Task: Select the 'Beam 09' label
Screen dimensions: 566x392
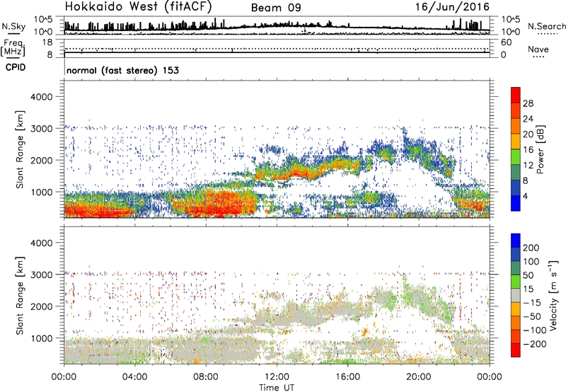Action: pos(276,8)
